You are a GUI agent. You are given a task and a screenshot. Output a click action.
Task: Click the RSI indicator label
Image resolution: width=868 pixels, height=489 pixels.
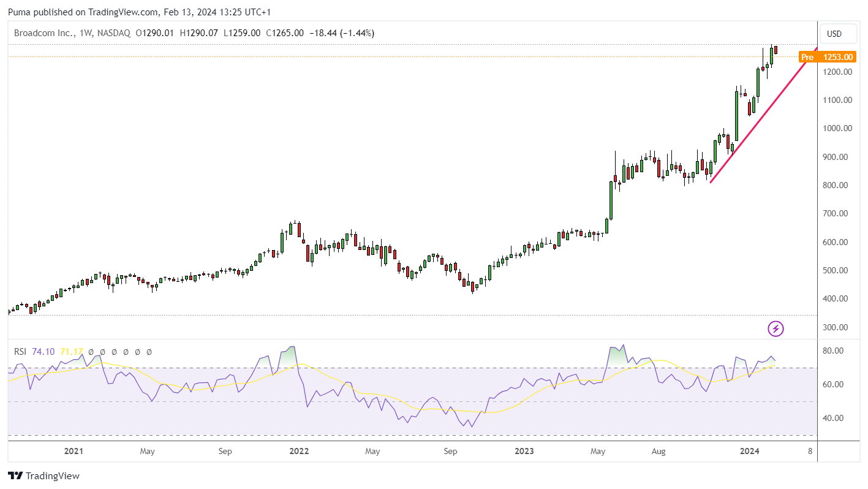pyautogui.click(x=20, y=352)
